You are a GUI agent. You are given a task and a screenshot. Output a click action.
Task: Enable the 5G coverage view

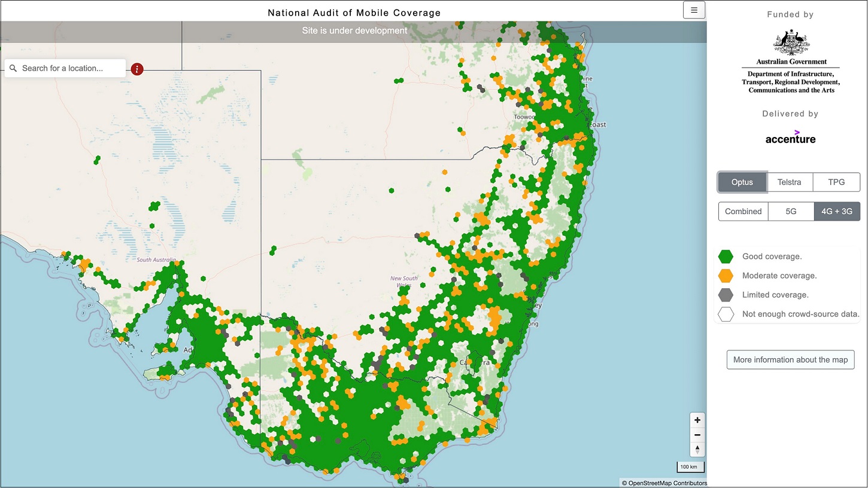pyautogui.click(x=790, y=211)
